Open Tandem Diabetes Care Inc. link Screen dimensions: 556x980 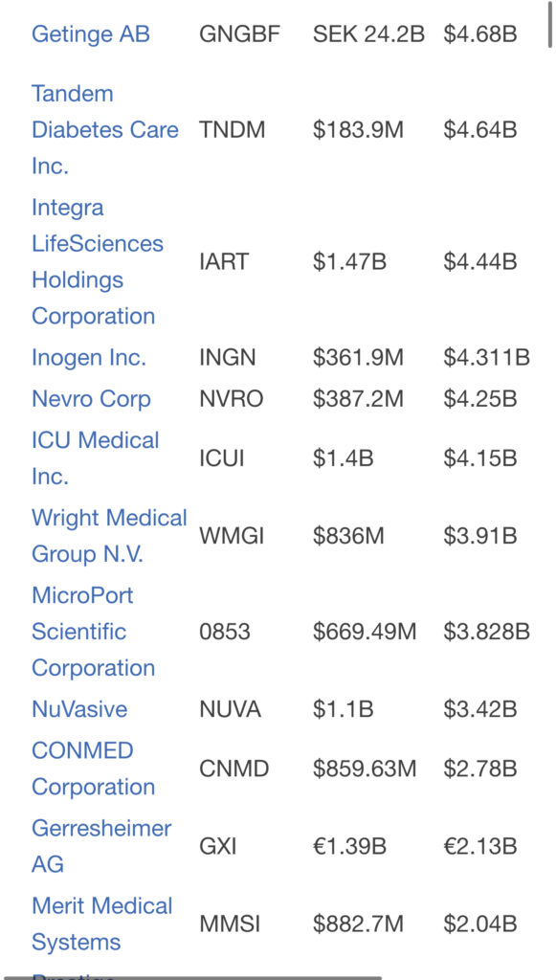click(x=105, y=130)
